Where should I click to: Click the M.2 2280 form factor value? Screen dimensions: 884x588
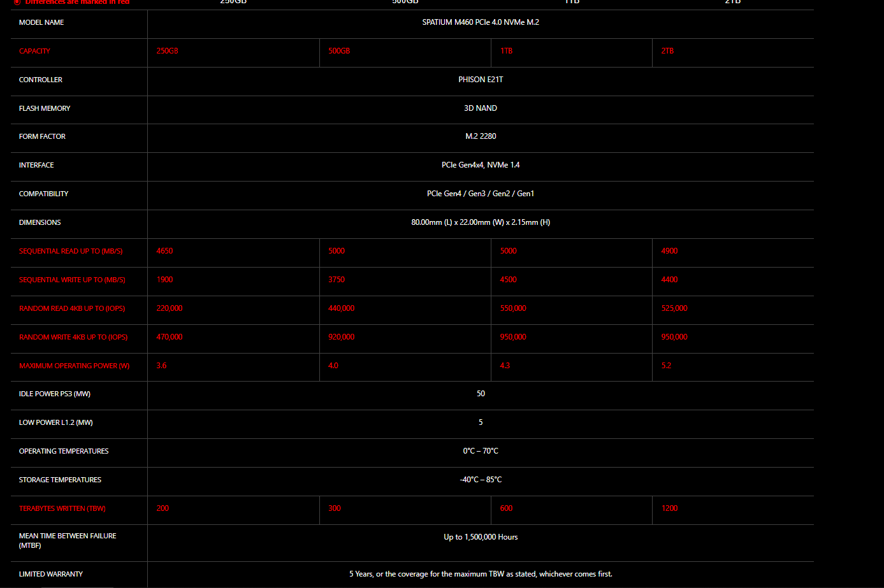click(481, 136)
